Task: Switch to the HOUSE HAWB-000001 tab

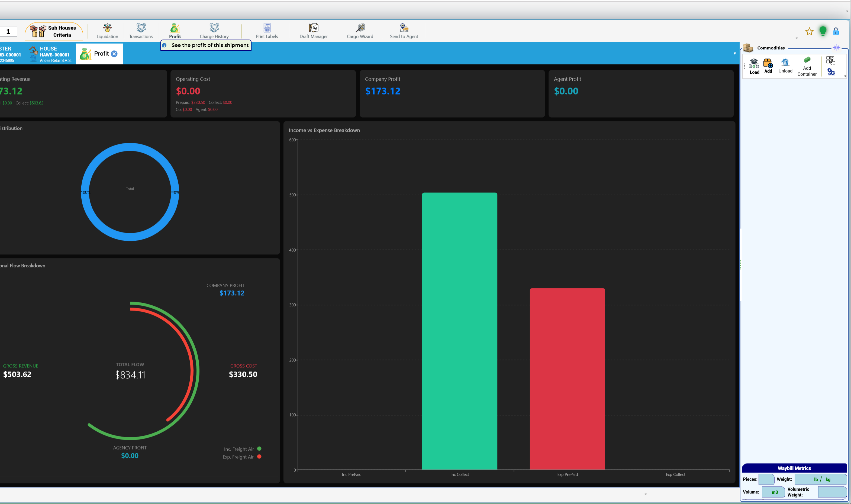Action: pyautogui.click(x=51, y=54)
